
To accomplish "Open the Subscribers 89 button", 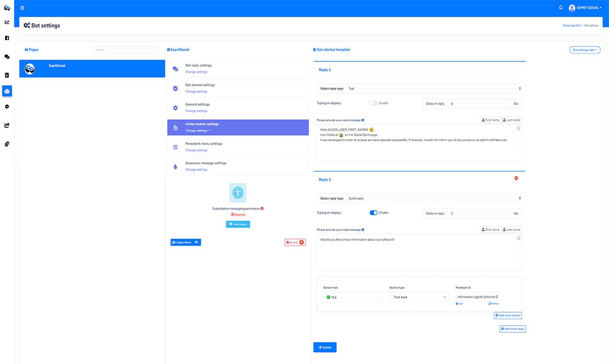I will [x=186, y=242].
